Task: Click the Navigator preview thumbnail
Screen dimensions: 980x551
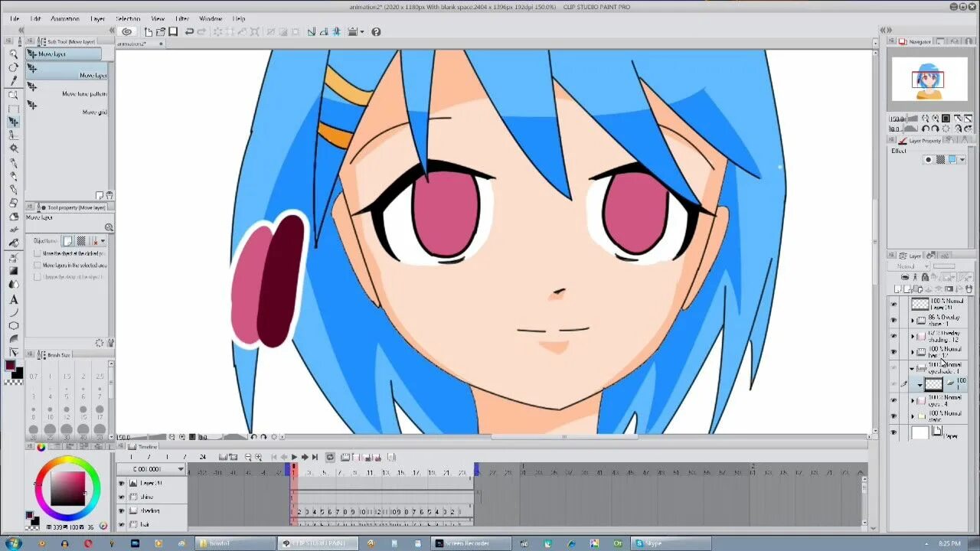Action: pyautogui.click(x=929, y=79)
